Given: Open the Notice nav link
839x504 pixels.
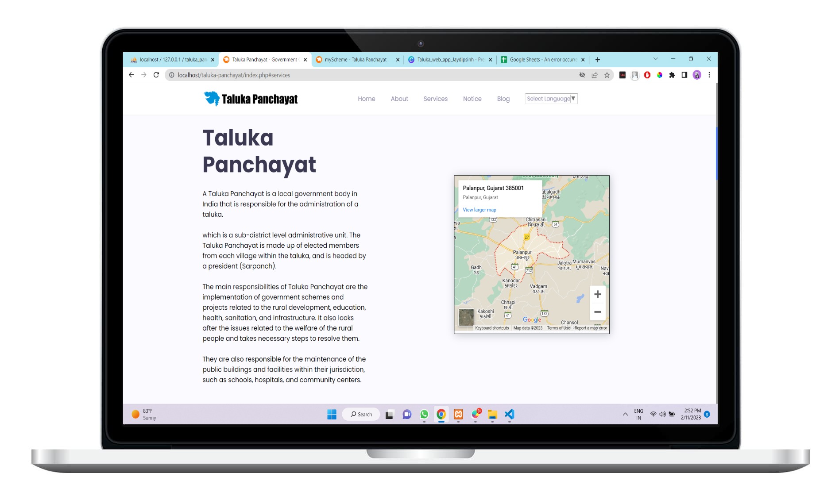Looking at the screenshot, I should [472, 99].
